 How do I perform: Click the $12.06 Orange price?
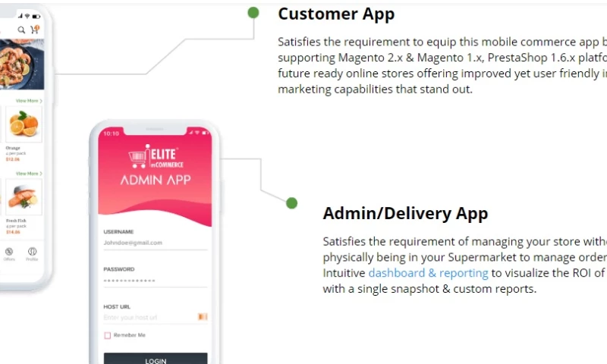coord(12,159)
